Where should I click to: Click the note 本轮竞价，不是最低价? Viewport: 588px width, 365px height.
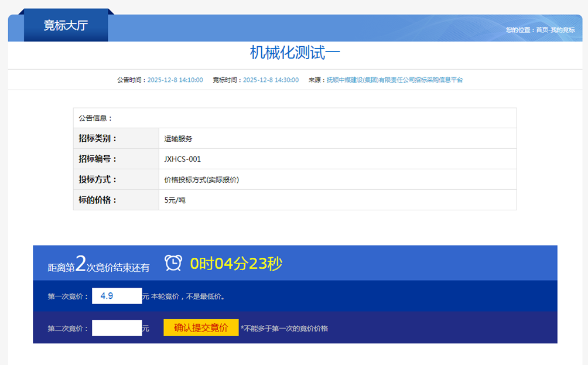pyautogui.click(x=187, y=296)
